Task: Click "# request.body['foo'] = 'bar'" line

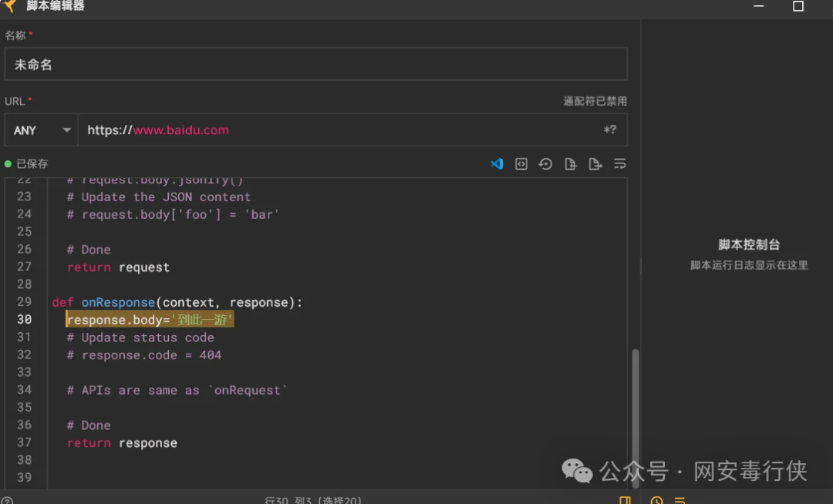Action: click(174, 214)
